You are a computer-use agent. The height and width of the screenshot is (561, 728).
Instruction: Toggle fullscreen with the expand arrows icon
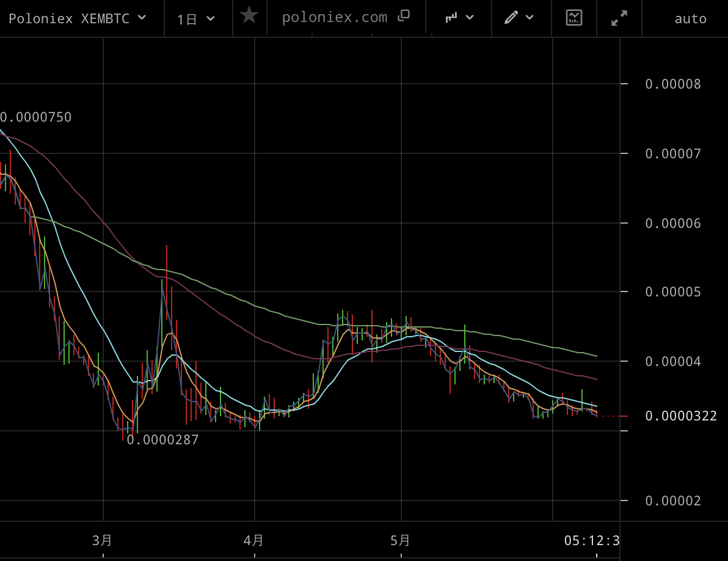click(619, 18)
